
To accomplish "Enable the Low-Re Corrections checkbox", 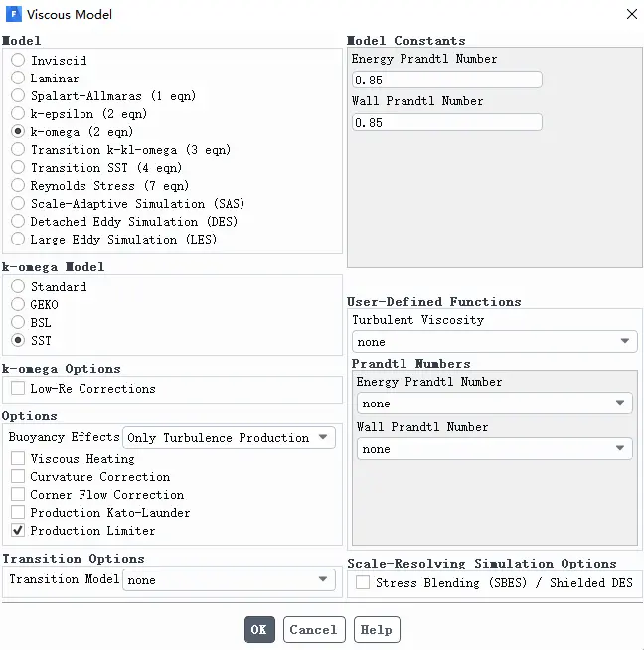I will click(18, 388).
